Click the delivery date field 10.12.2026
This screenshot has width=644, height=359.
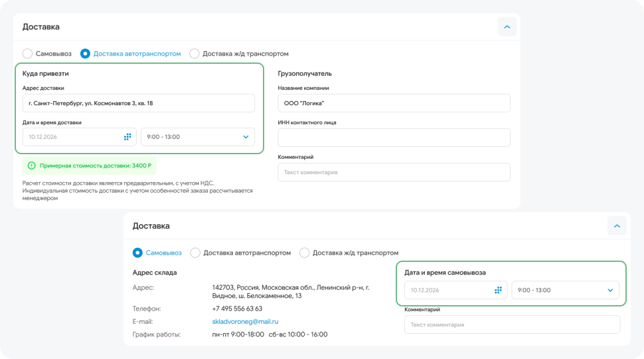click(79, 137)
